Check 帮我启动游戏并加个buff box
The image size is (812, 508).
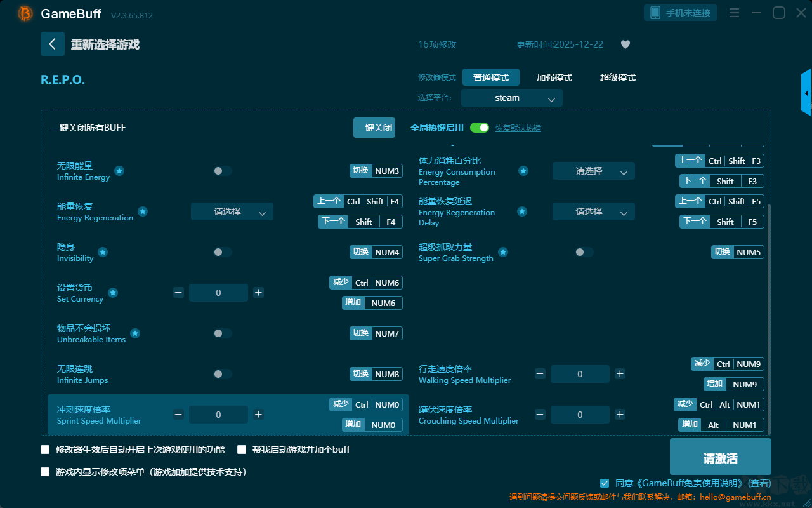click(x=242, y=450)
